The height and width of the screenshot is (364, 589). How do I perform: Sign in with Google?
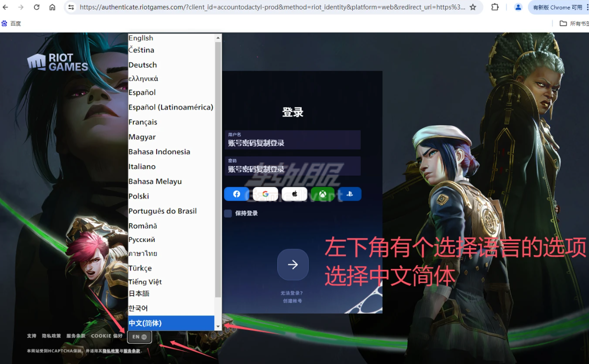pyautogui.click(x=266, y=194)
